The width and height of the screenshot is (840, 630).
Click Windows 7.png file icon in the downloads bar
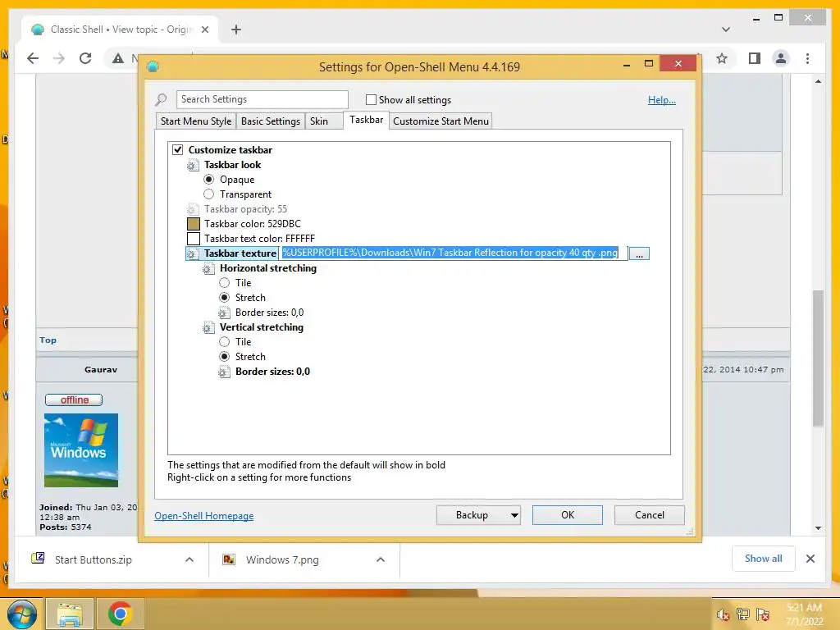[x=229, y=559]
